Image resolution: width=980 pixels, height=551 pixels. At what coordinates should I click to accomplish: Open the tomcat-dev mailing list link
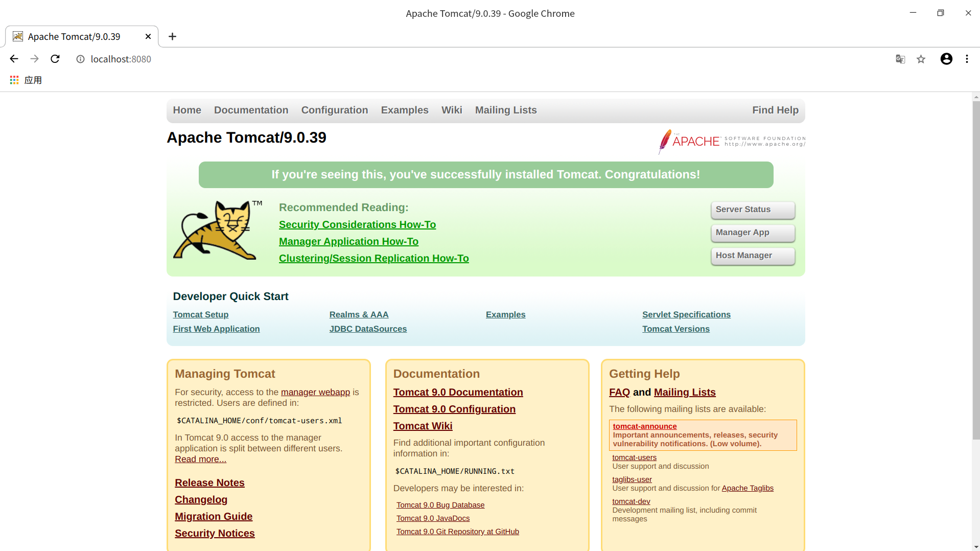pos(631,501)
